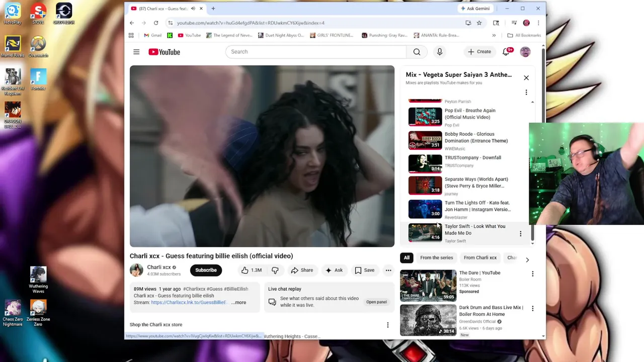The width and height of the screenshot is (644, 362).
Task: Reload the page in Chrome
Action: [156, 23]
